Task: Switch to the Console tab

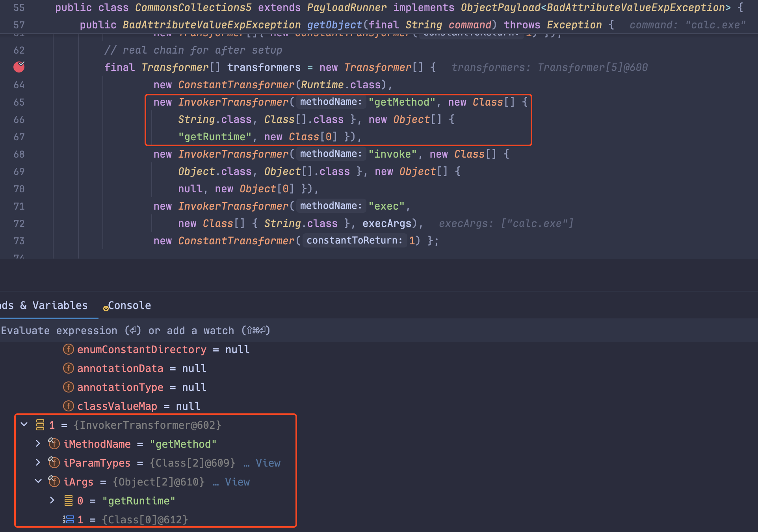Action: (x=129, y=305)
